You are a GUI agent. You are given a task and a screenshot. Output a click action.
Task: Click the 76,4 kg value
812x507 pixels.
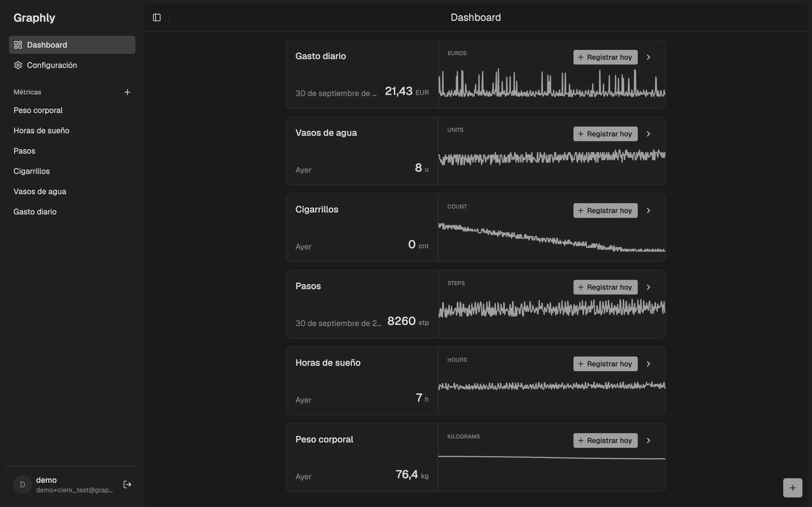(412, 475)
